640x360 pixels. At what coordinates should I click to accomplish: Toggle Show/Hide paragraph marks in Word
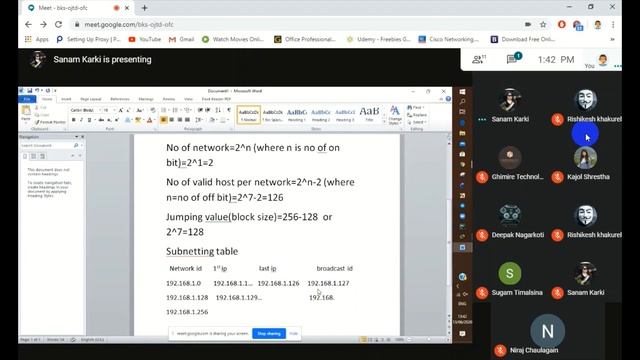(229, 110)
